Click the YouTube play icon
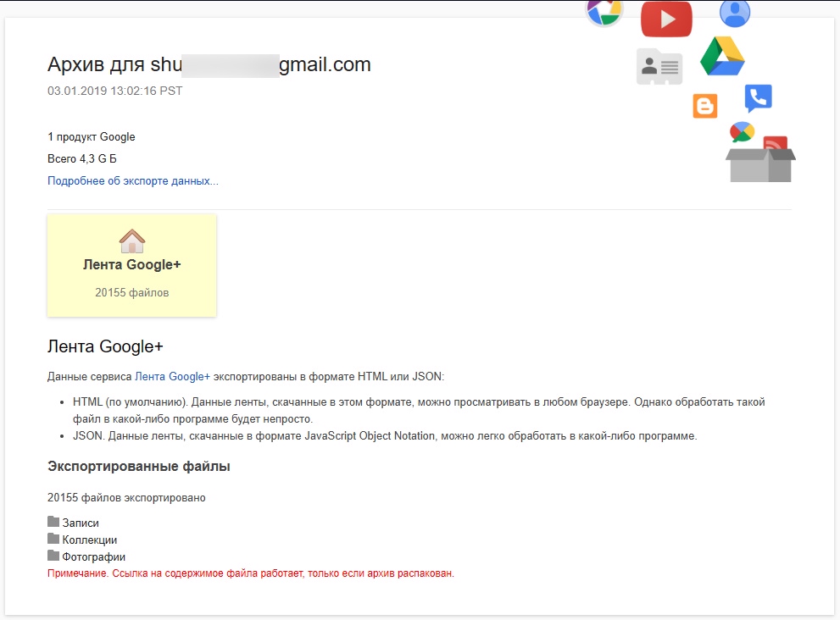840x620 pixels. point(666,19)
